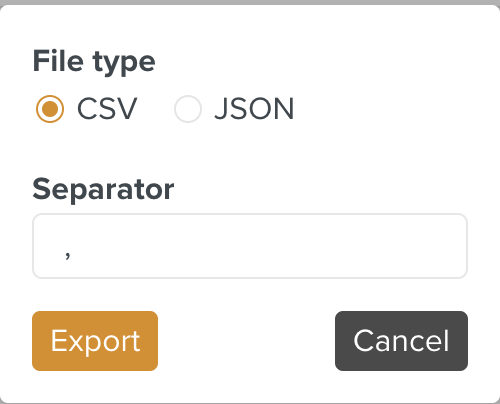
Task: Click the comma character in the Separator field
Action: 68,255
